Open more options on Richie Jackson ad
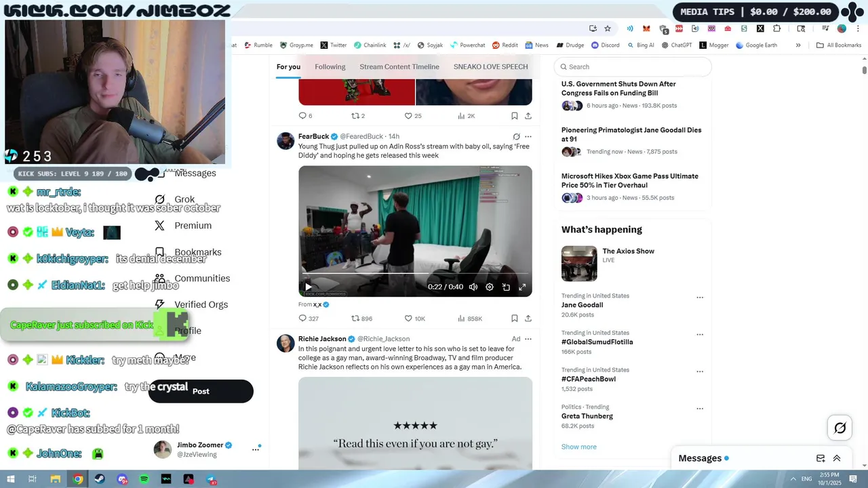Screen dimensions: 868x488 pyautogui.click(x=528, y=339)
